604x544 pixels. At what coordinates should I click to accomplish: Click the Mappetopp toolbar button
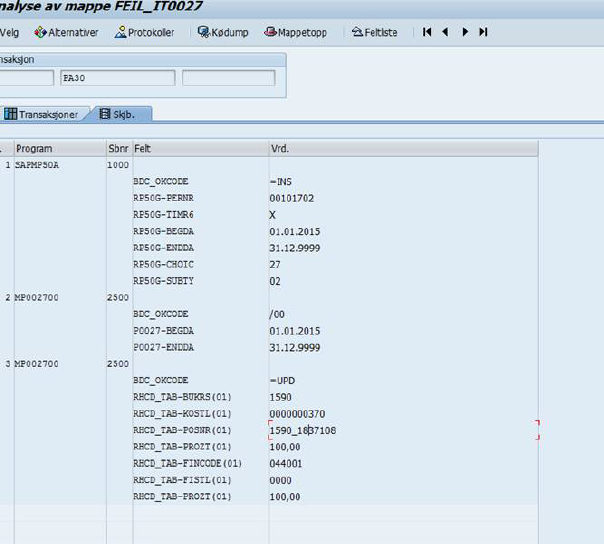pyautogui.click(x=295, y=32)
